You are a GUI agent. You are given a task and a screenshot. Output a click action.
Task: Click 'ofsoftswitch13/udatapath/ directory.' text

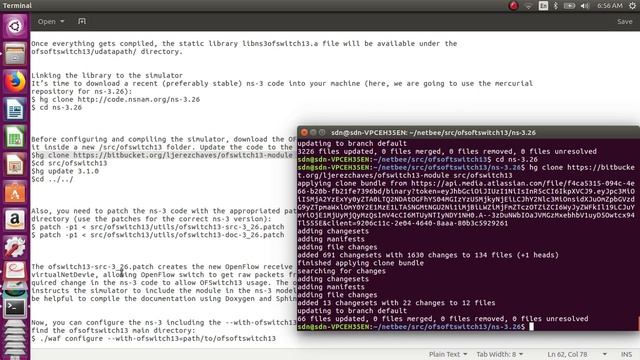(107, 51)
